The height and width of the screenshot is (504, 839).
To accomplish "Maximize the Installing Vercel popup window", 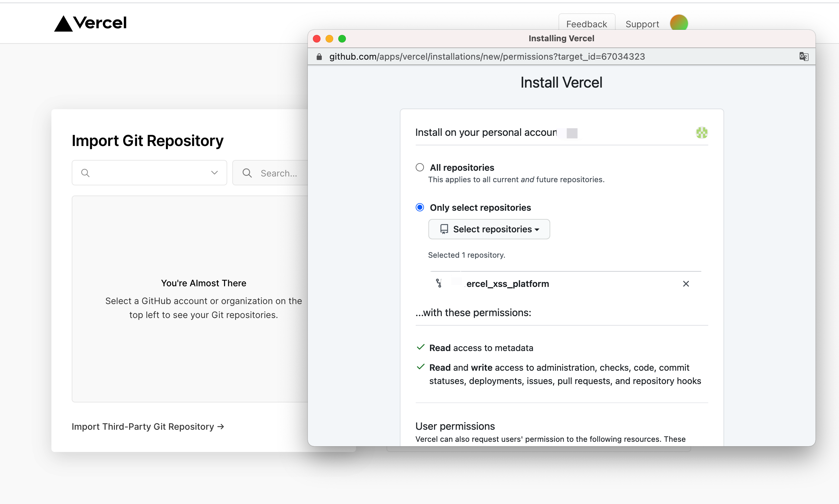I will point(342,39).
